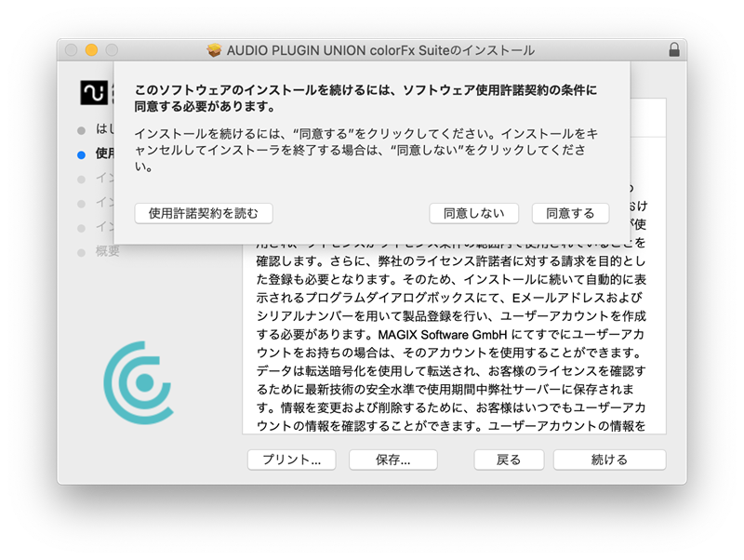The height and width of the screenshot is (560, 744).
Task: Click the line starting with 確認します。さらに
Action: (x=451, y=261)
